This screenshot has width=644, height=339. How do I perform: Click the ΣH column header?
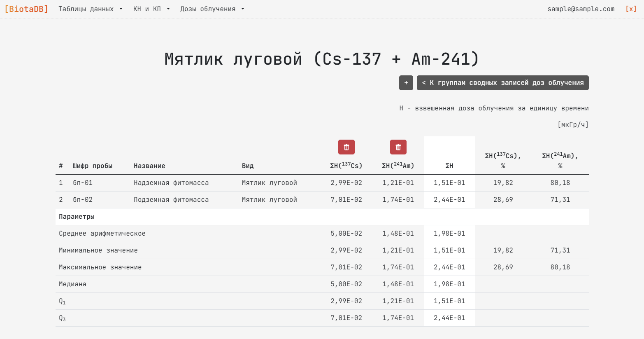point(449,166)
